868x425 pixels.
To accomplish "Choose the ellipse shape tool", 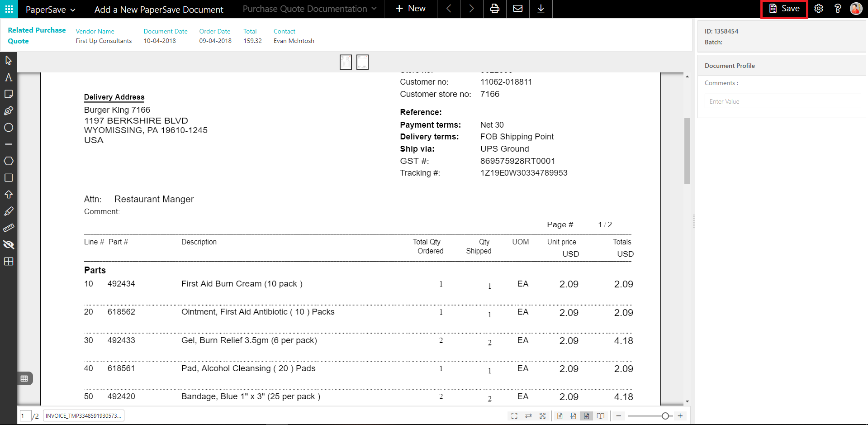I will click(9, 128).
